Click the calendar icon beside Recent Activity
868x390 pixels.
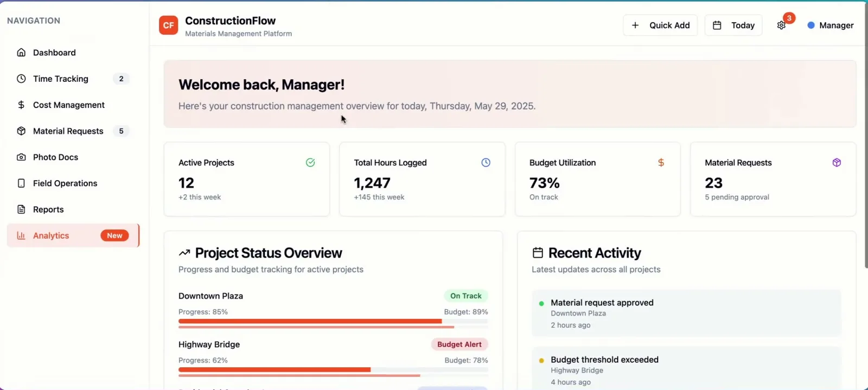pos(538,253)
